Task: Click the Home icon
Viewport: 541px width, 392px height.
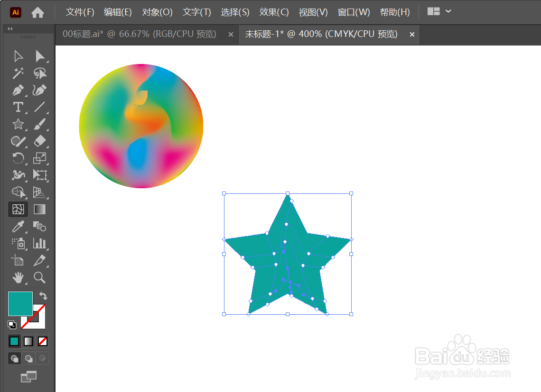Action: [37, 12]
